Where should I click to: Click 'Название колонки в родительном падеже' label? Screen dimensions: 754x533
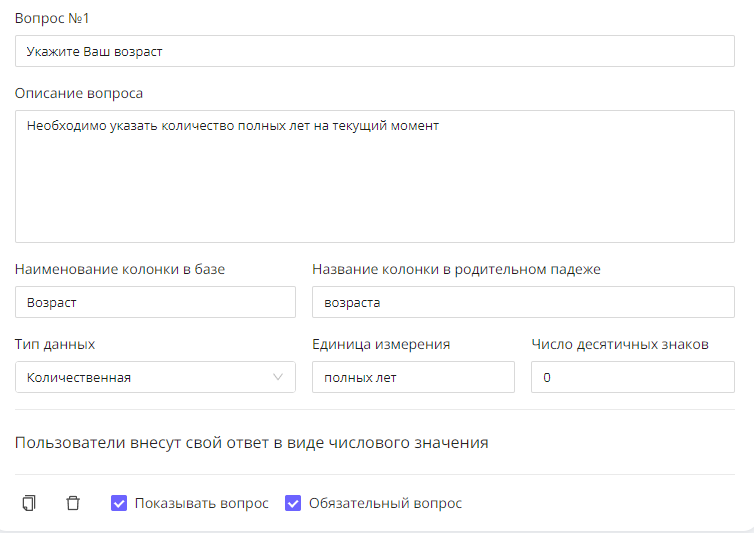[456, 268]
